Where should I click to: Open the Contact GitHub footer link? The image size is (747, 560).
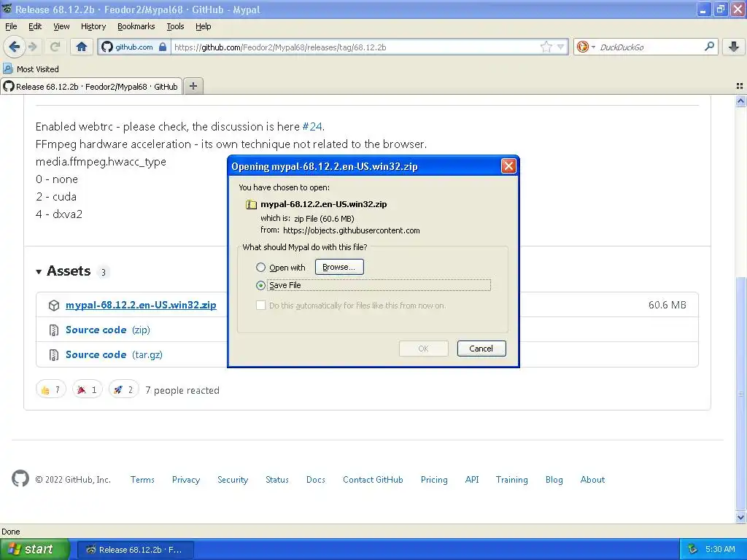373,480
